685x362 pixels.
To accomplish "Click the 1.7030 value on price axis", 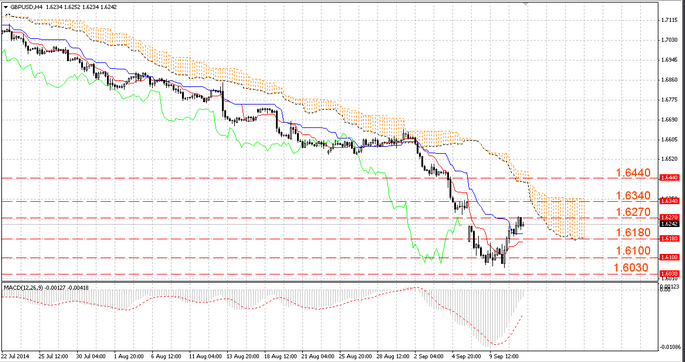I will pos(669,40).
